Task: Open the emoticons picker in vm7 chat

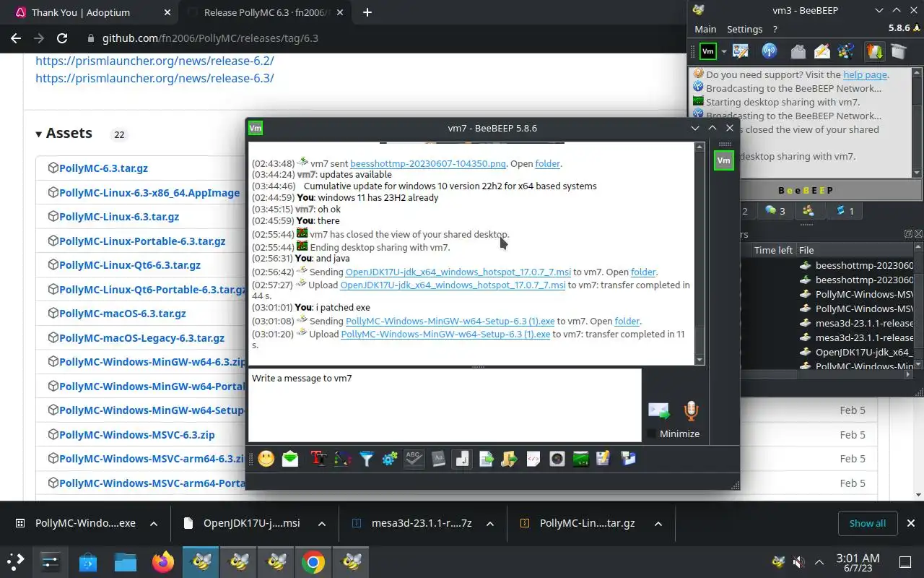Action: pyautogui.click(x=266, y=459)
